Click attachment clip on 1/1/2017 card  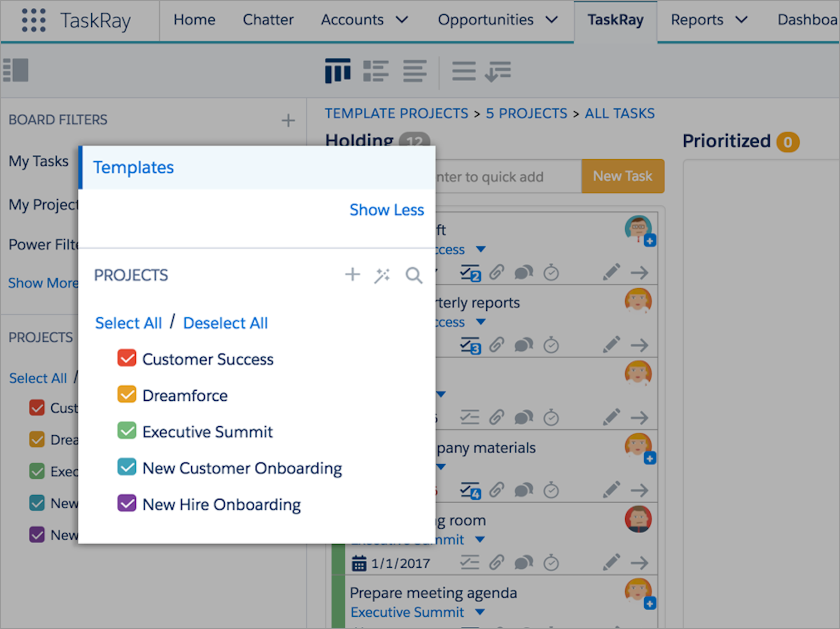[x=497, y=563]
